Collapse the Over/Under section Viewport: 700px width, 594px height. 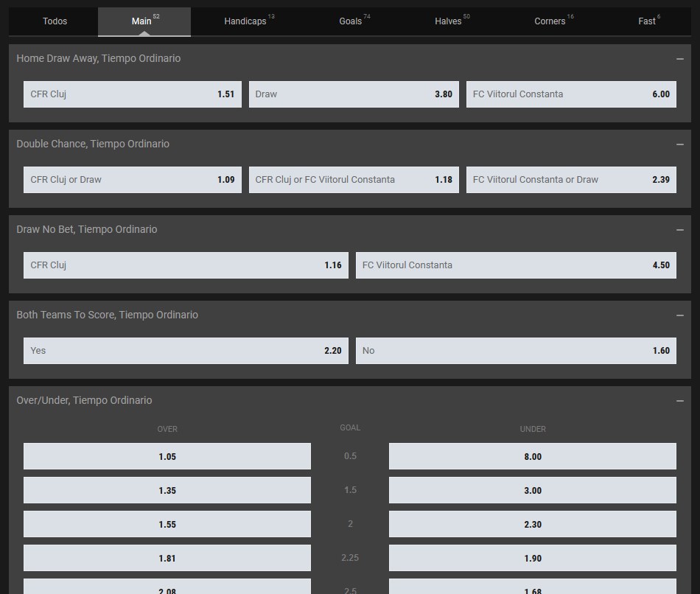[x=679, y=400]
